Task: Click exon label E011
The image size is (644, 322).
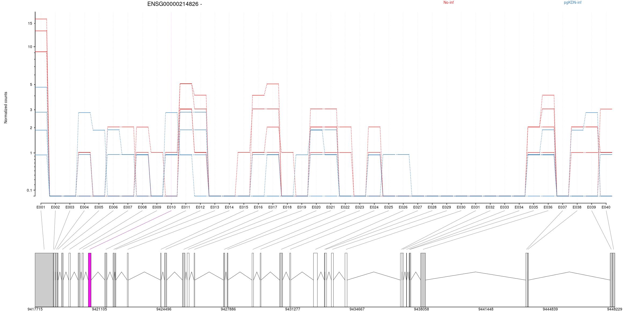Action: point(186,207)
